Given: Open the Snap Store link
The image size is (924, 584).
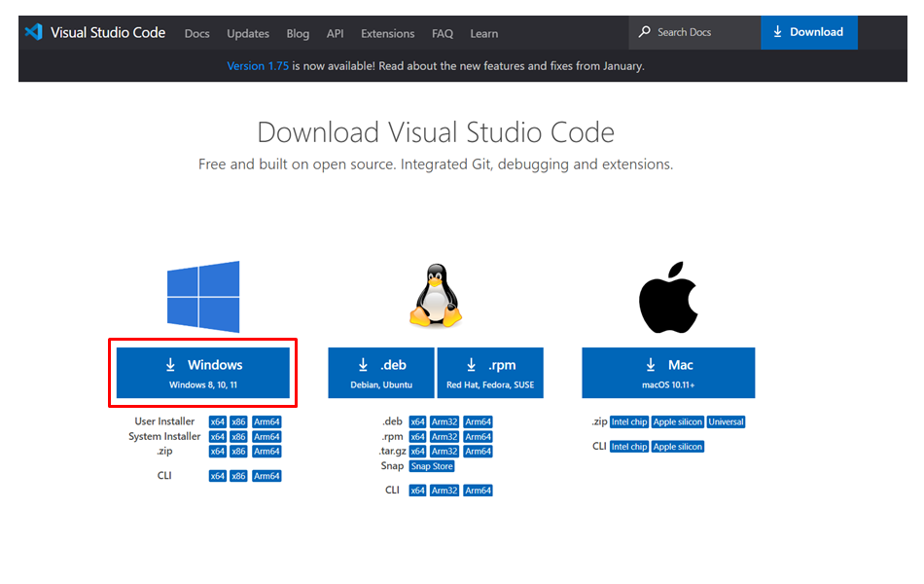Looking at the screenshot, I should coord(432,466).
